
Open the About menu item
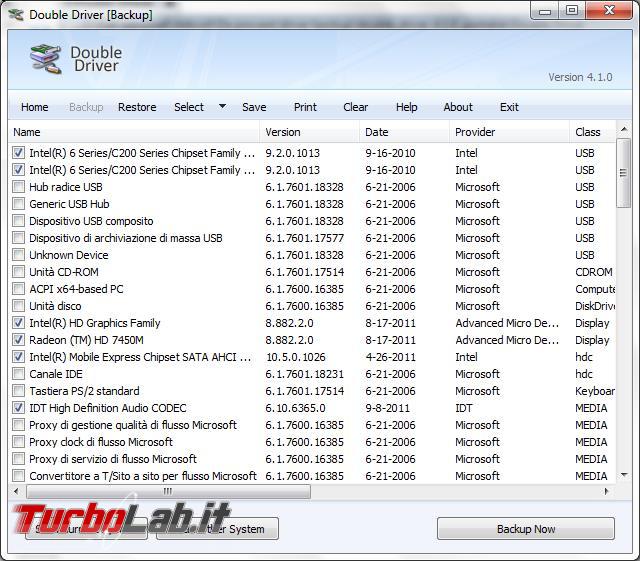pos(458,107)
